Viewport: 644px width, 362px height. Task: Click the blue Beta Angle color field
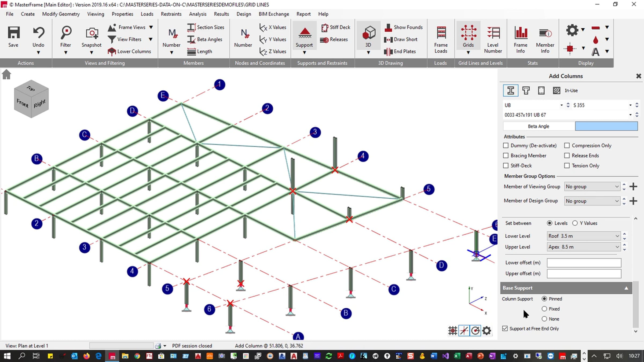coord(606,126)
